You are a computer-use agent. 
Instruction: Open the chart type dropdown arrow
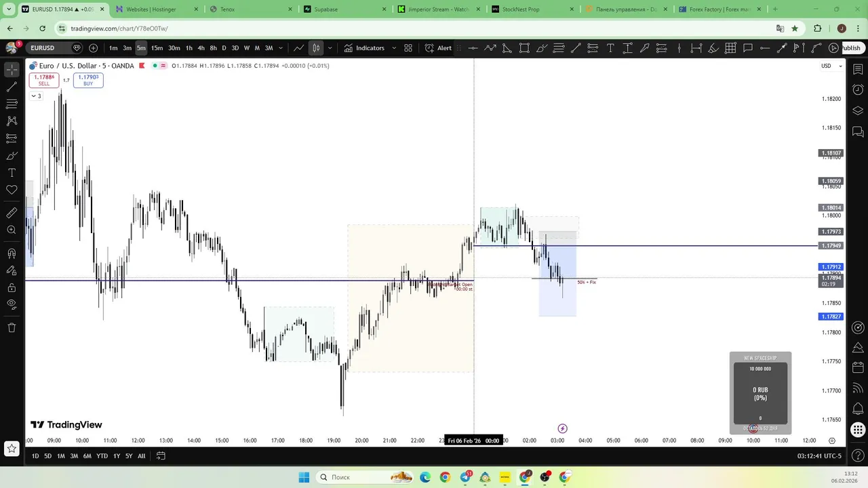pos(330,48)
